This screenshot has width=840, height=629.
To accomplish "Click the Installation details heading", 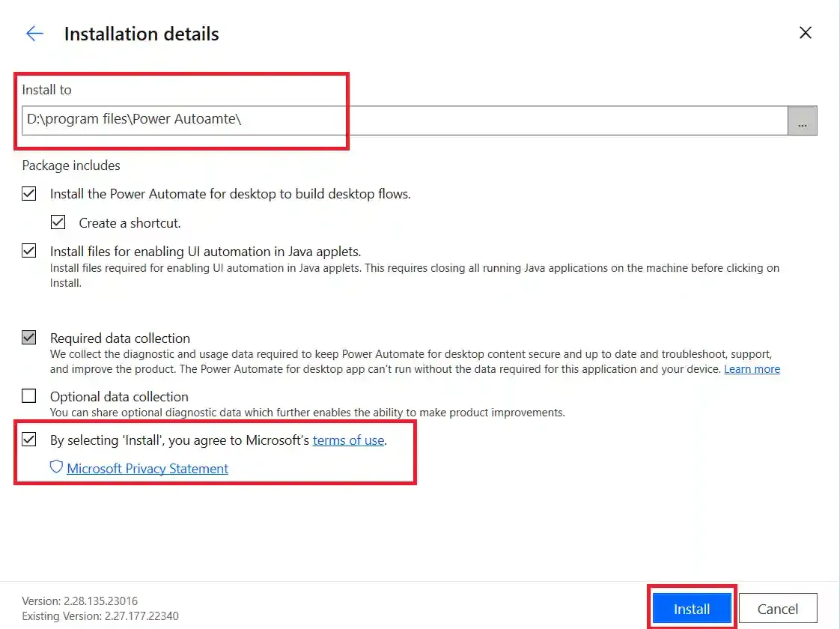I will (x=141, y=34).
